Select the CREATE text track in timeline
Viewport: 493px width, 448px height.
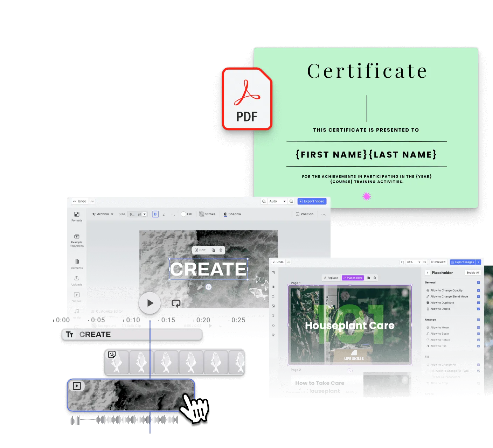coord(132,335)
